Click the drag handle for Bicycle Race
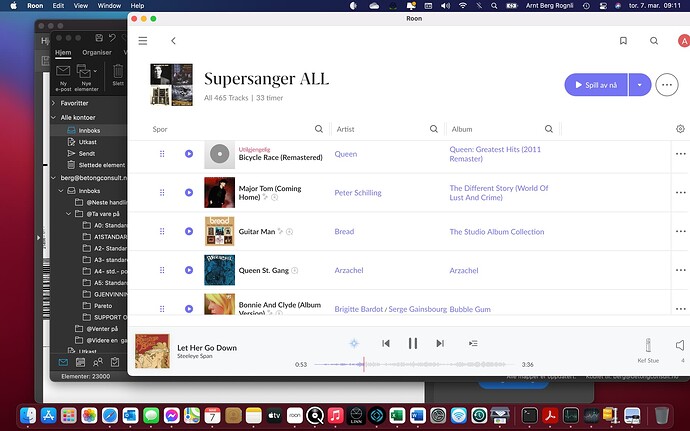690x431 pixels. coord(162,154)
